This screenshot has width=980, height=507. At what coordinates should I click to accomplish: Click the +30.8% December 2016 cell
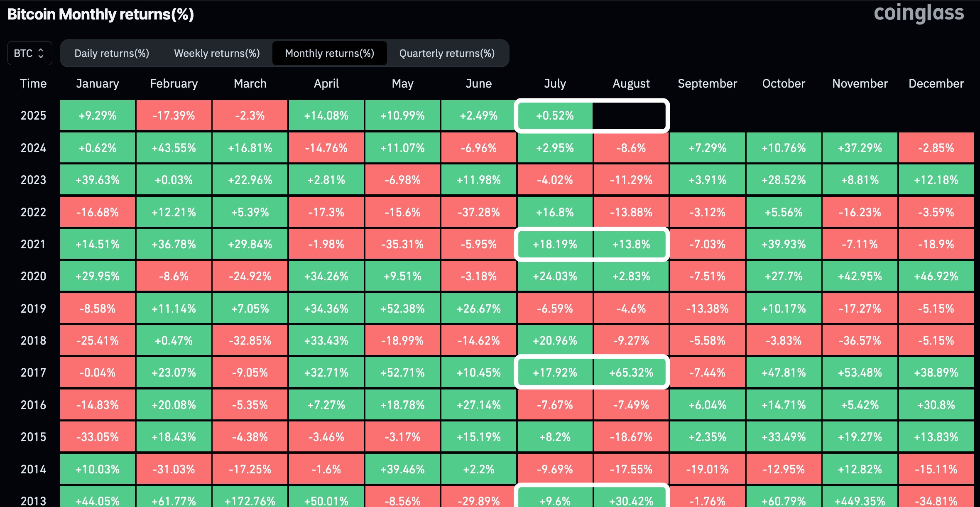[936, 404]
